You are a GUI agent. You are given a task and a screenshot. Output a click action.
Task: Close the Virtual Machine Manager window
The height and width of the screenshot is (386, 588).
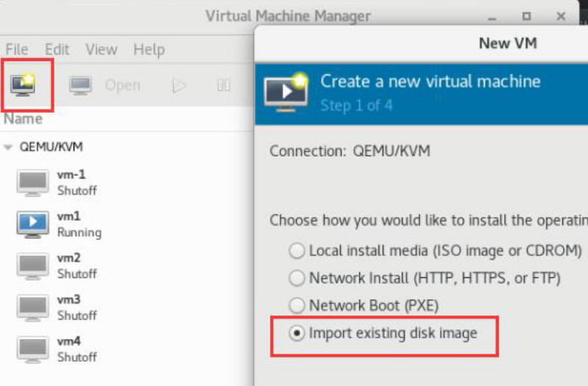(x=561, y=16)
